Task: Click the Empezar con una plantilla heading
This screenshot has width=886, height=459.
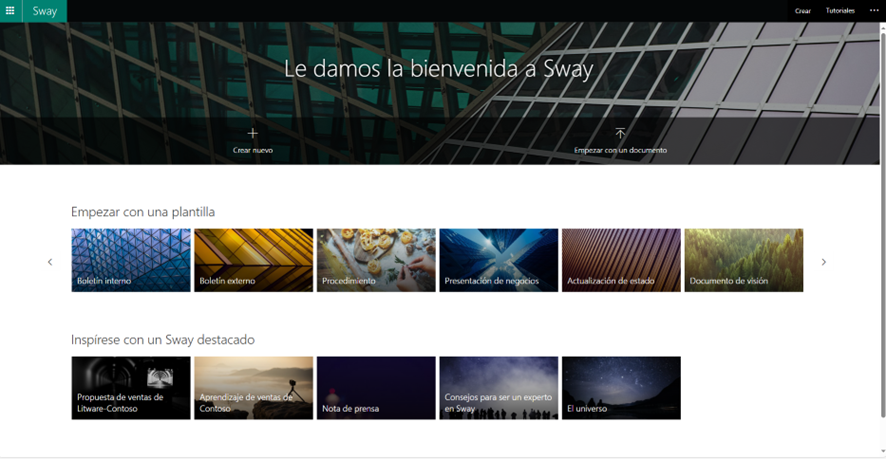Action: (x=143, y=212)
